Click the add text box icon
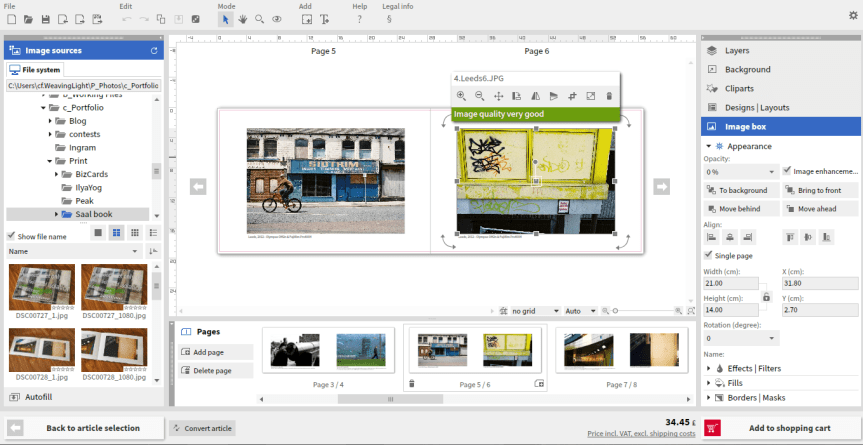 pyautogui.click(x=324, y=19)
